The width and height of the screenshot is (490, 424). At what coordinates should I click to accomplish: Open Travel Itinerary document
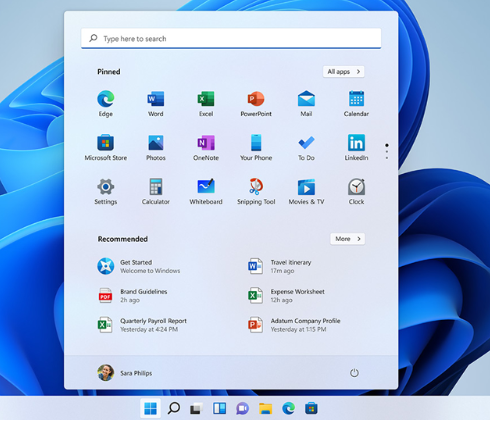pyautogui.click(x=279, y=266)
